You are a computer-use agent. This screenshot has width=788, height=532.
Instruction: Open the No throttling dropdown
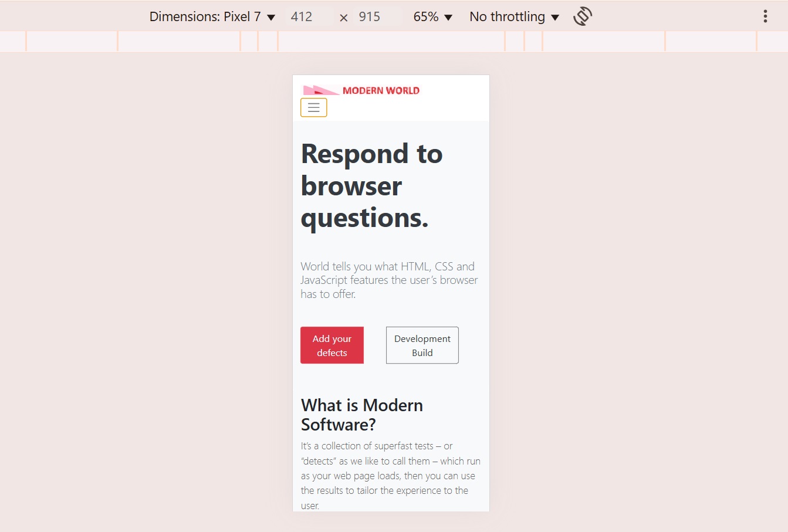[513, 16]
